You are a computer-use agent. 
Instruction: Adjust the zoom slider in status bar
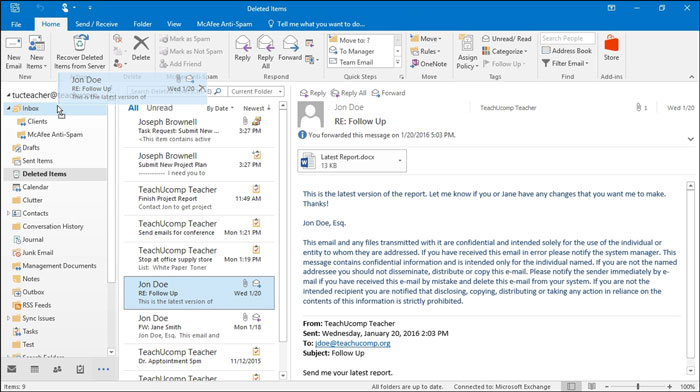click(x=638, y=387)
